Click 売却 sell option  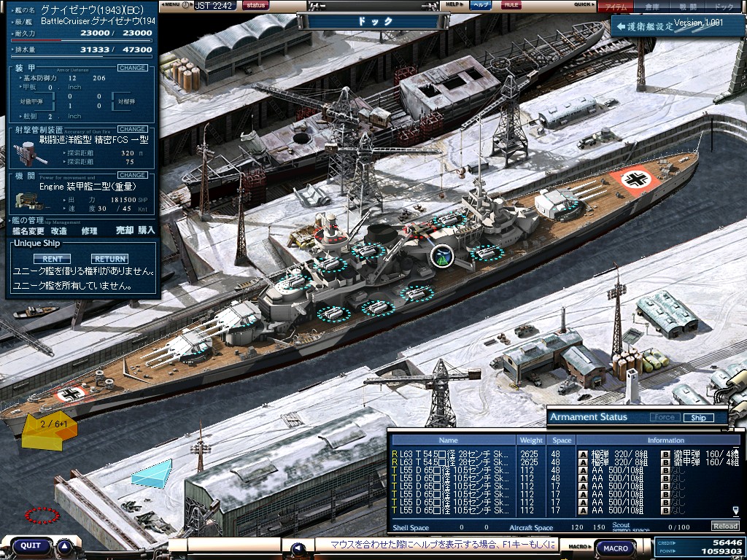[124, 230]
